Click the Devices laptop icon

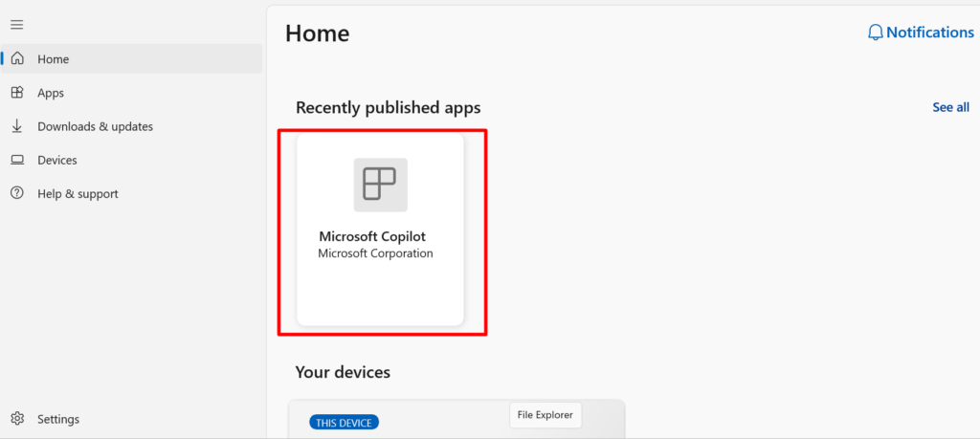(17, 160)
